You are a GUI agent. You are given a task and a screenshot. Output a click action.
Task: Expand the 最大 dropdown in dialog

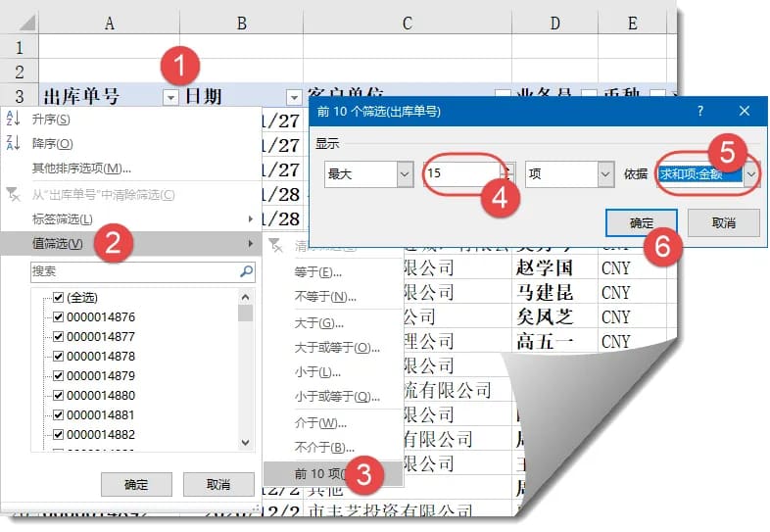406,174
